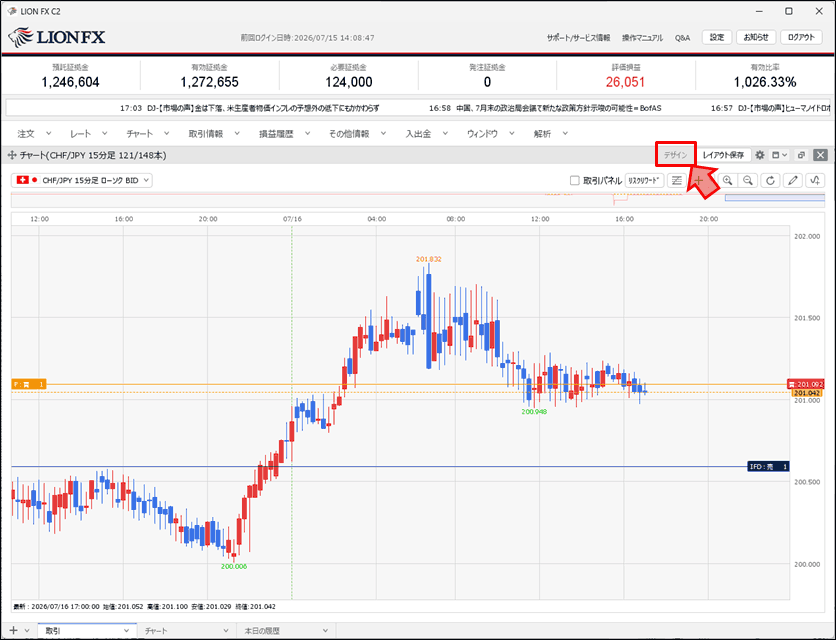Click the red 買:201.092 price tag
Image resolution: width=836 pixels, height=640 pixels.
click(x=805, y=384)
